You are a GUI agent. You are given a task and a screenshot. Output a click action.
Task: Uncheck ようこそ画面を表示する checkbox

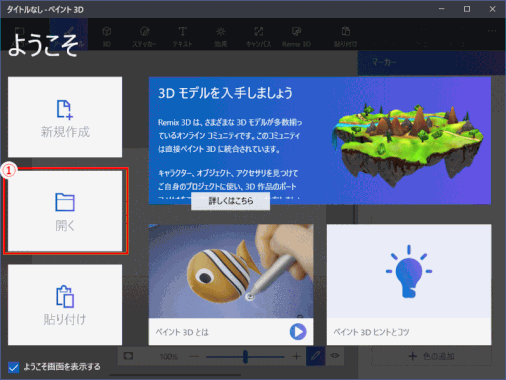tap(13, 367)
